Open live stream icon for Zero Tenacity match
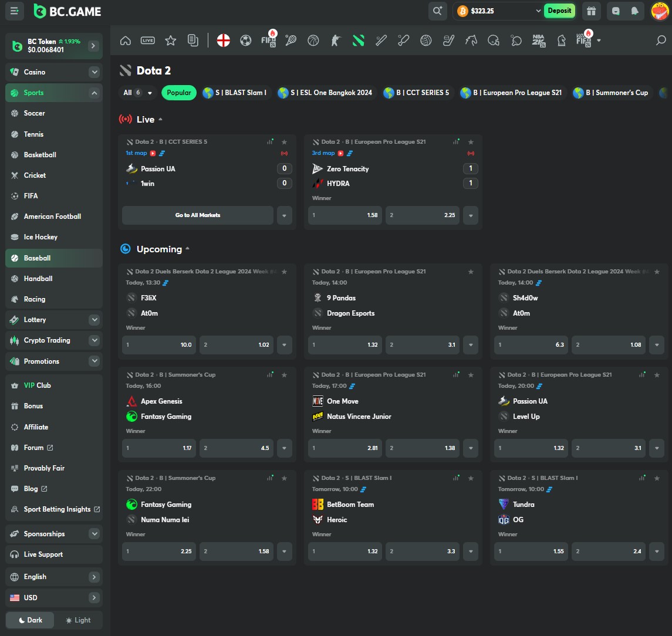 [340, 153]
